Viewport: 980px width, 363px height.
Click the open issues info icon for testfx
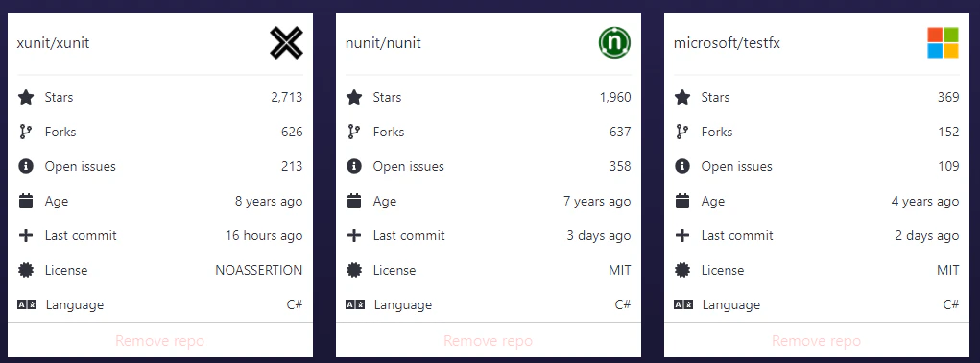point(681,166)
